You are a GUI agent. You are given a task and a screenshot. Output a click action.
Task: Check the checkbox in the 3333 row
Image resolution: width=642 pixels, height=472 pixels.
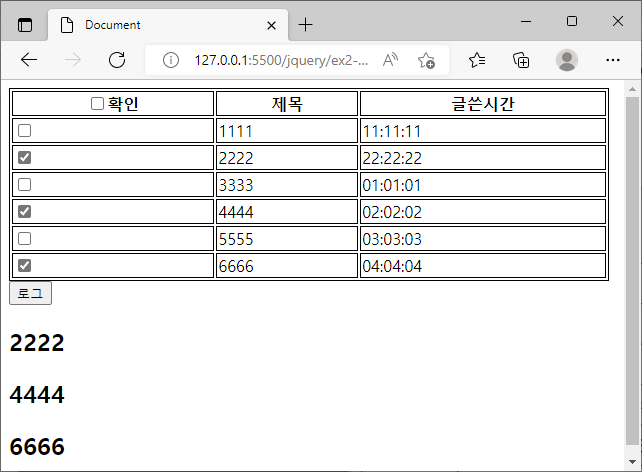(x=25, y=185)
